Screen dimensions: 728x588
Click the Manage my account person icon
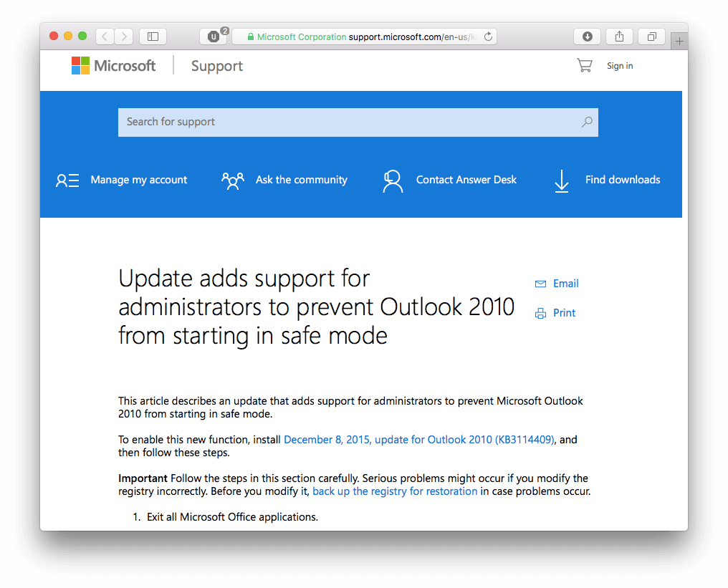(67, 180)
